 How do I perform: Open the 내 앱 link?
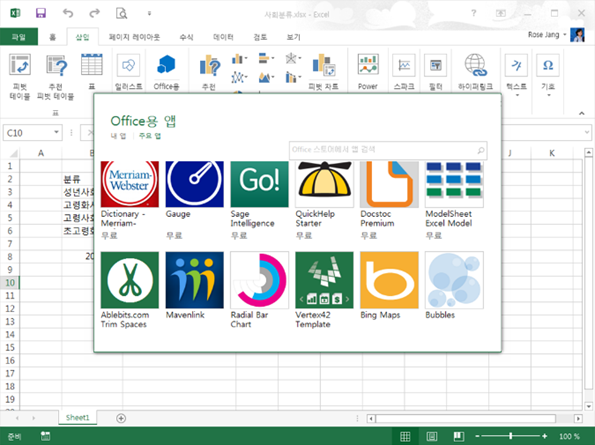(118, 136)
